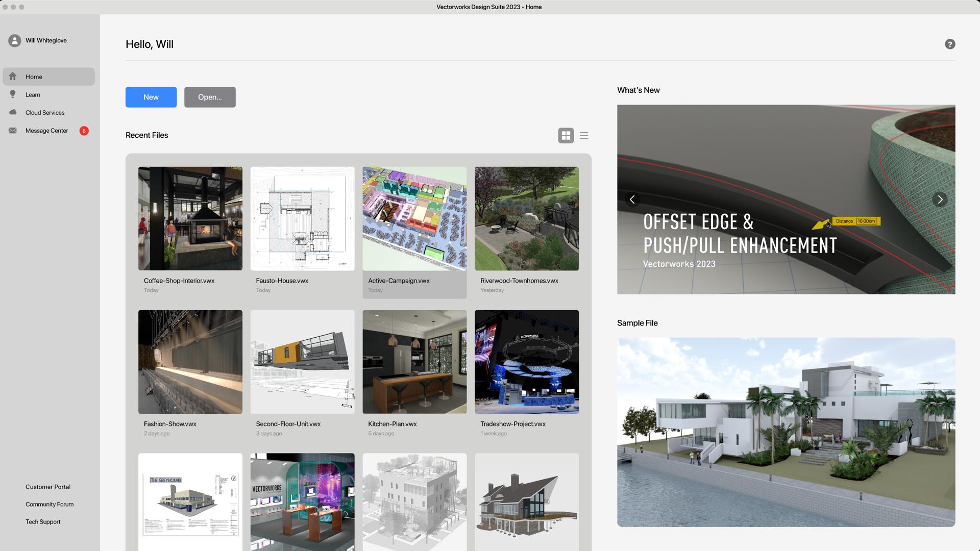
Task: Click the Sample File heading
Action: (638, 323)
